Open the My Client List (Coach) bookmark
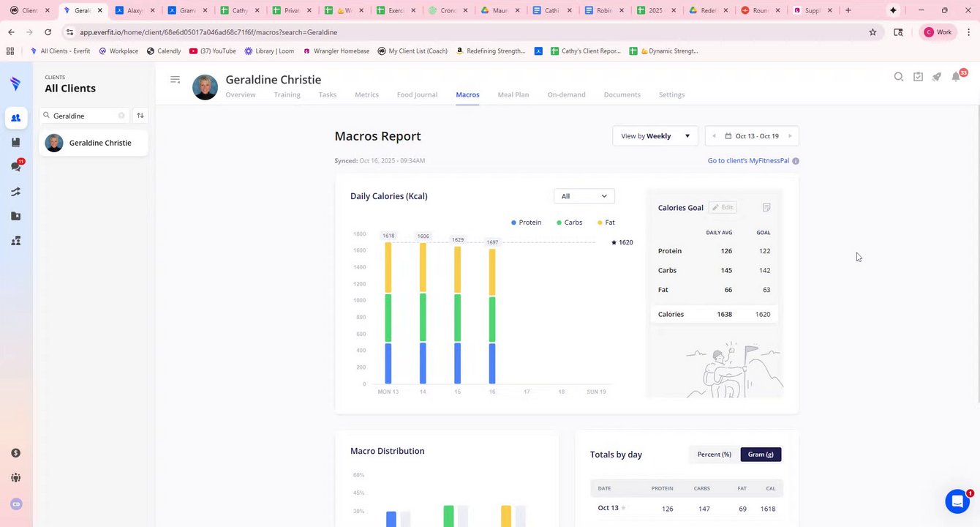This screenshot has height=527, width=980. pyautogui.click(x=412, y=51)
